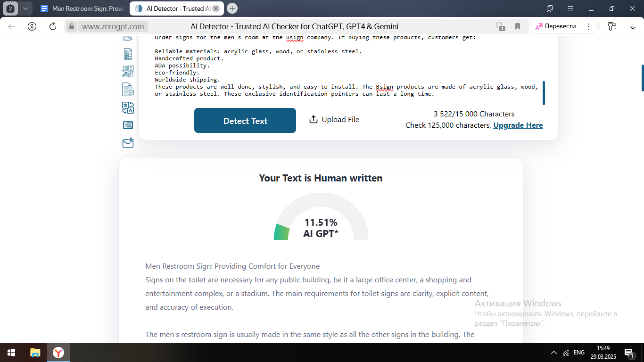Open the grammar check document icon
This screenshot has width=644, height=362.
tap(128, 90)
